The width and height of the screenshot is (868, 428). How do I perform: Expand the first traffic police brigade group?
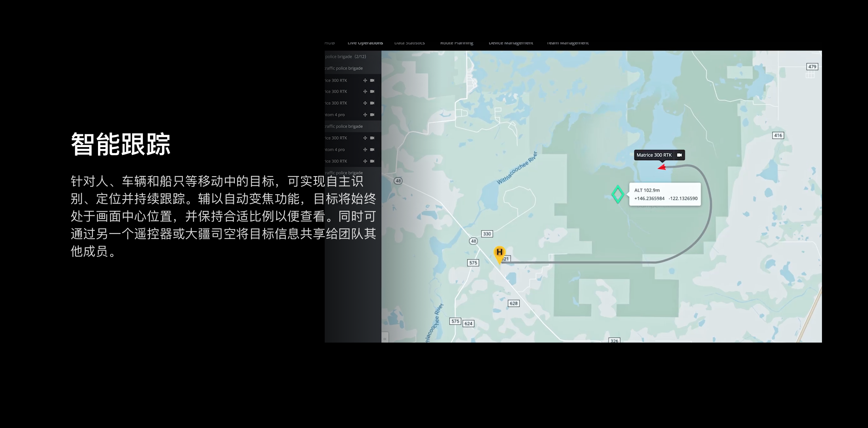coord(344,68)
